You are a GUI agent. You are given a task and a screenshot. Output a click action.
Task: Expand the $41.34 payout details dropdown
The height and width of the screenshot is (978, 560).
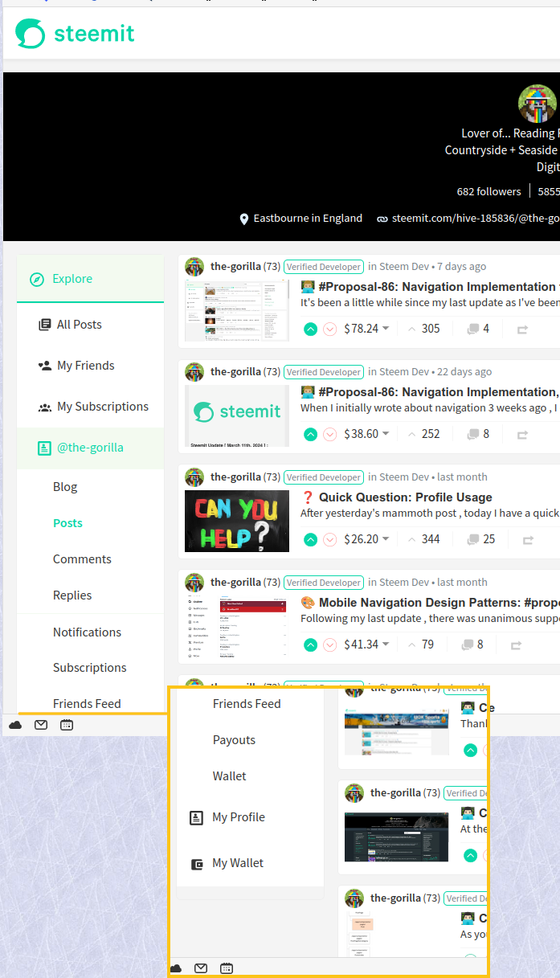(386, 644)
